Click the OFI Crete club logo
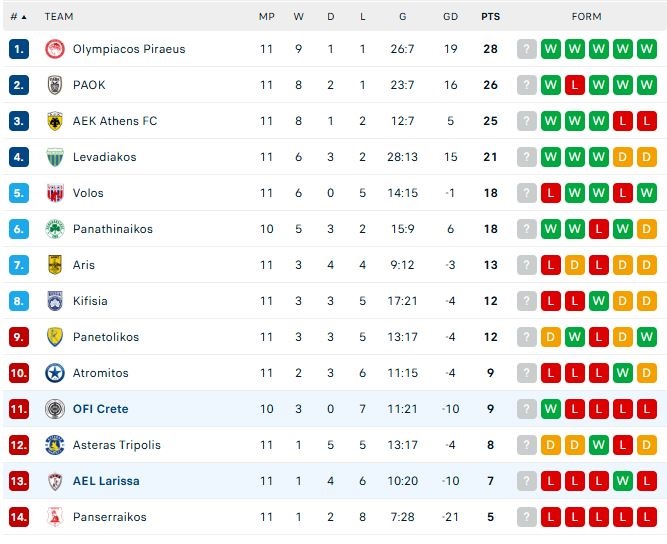 click(55, 409)
